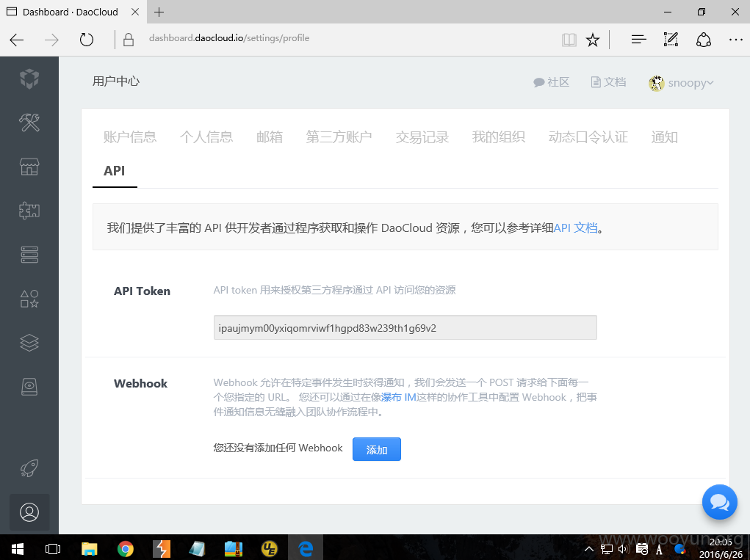
Task: Open UltraEdit taskbar icon
Action: [270, 549]
